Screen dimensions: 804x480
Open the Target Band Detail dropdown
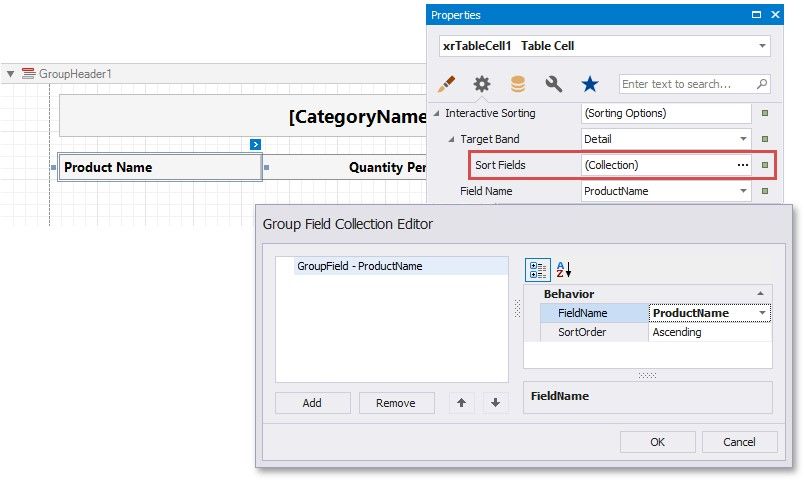743,139
